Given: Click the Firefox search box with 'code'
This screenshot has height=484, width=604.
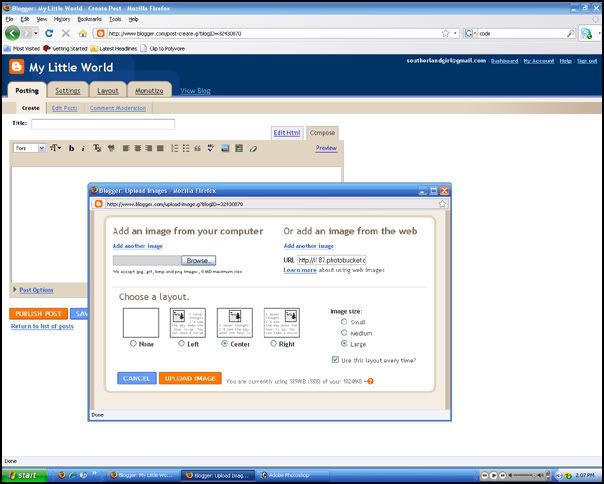Looking at the screenshot, I should (x=522, y=34).
